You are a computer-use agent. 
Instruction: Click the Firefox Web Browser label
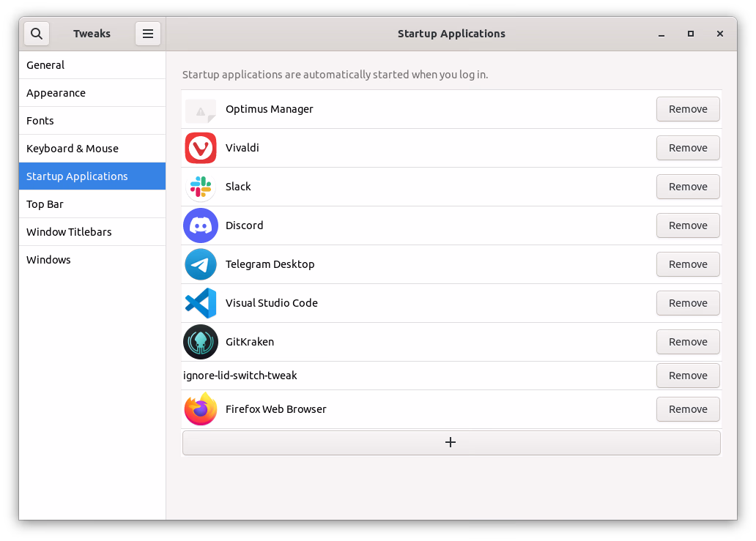[x=275, y=409]
